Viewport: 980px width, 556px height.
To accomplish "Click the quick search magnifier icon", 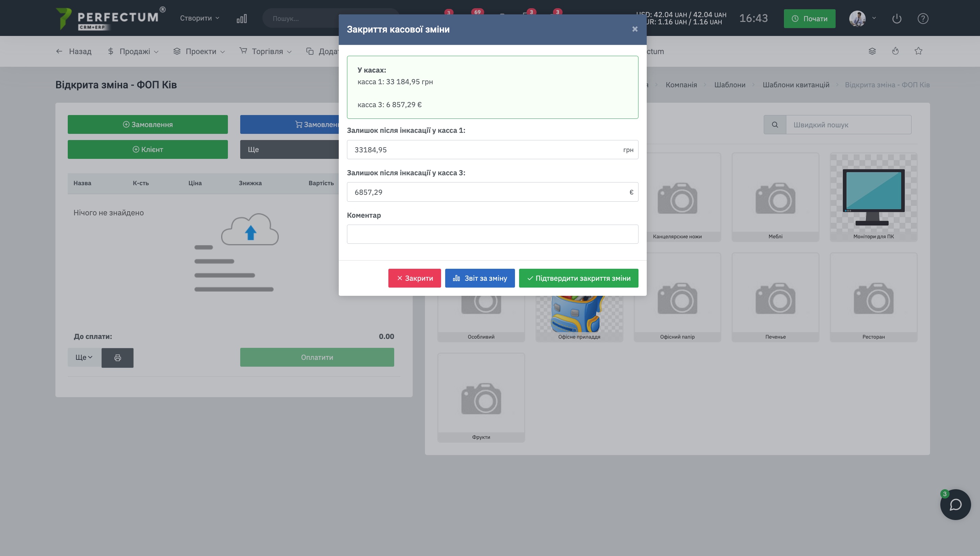I will [x=775, y=125].
